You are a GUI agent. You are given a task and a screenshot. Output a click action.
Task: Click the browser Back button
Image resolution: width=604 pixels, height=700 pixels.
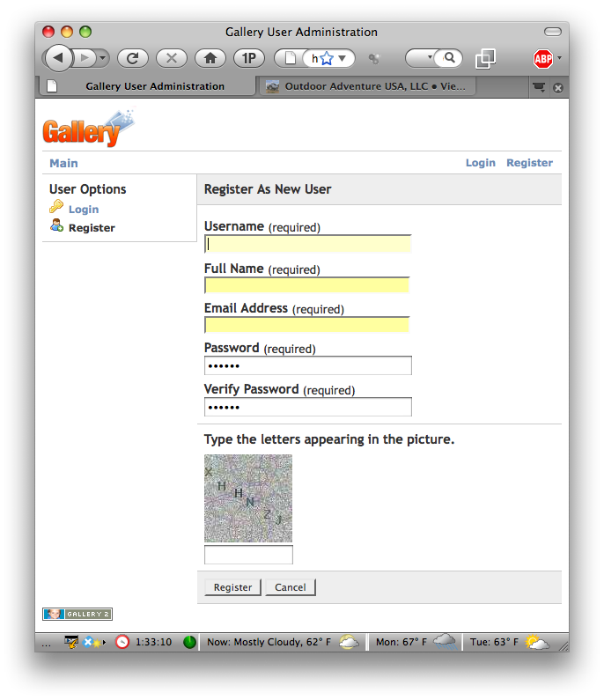[58, 59]
